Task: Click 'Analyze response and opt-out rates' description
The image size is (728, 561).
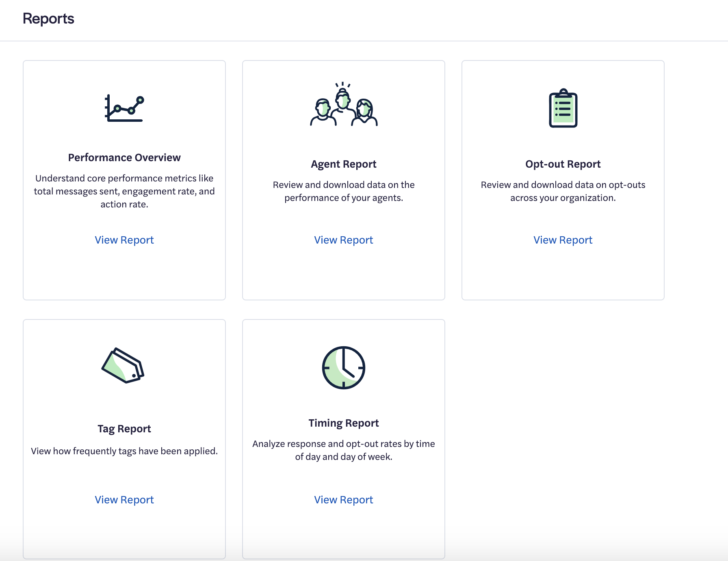Action: click(x=344, y=450)
